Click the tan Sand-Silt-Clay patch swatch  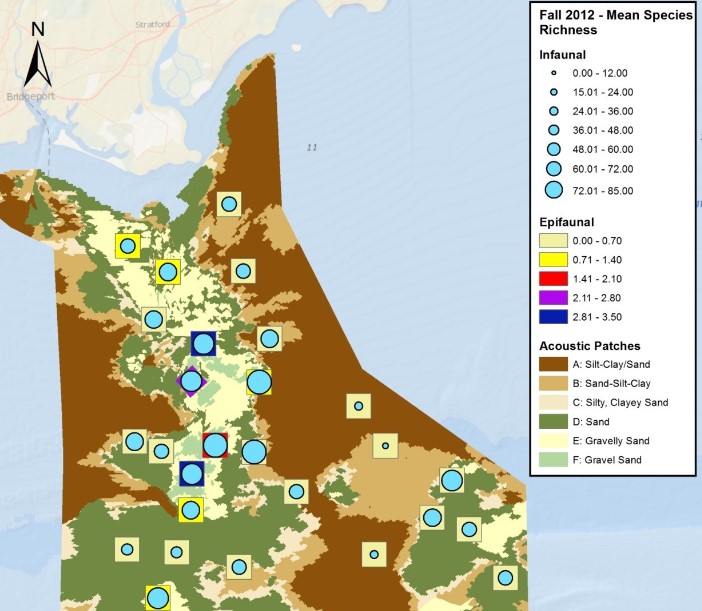[553, 384]
